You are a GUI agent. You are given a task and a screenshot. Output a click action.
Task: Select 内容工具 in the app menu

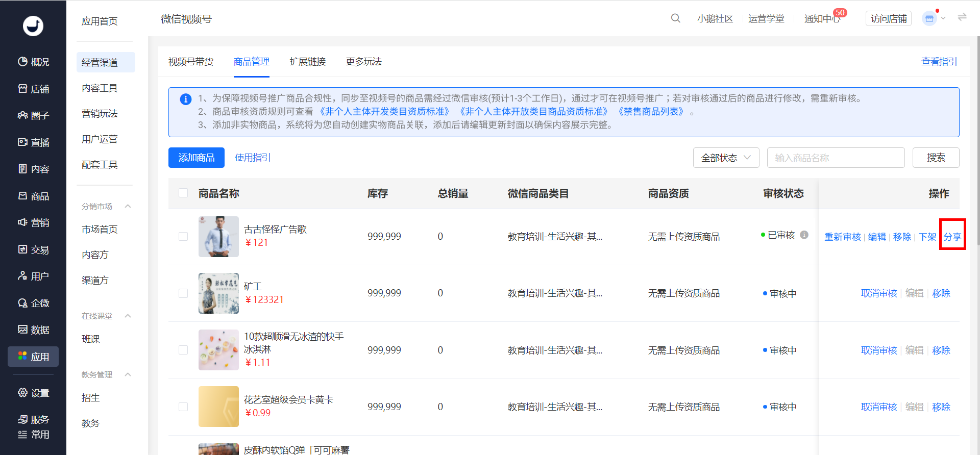click(x=100, y=88)
